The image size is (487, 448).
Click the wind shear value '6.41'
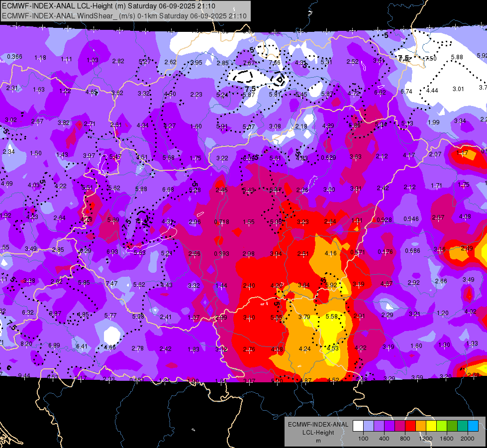tap(82, 346)
